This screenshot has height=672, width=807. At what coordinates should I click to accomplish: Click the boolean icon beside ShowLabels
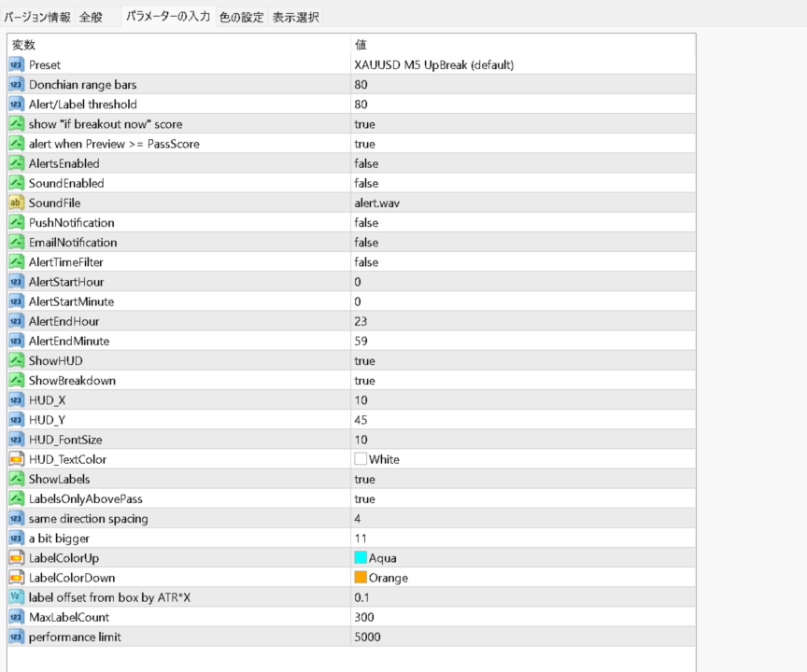(16, 479)
